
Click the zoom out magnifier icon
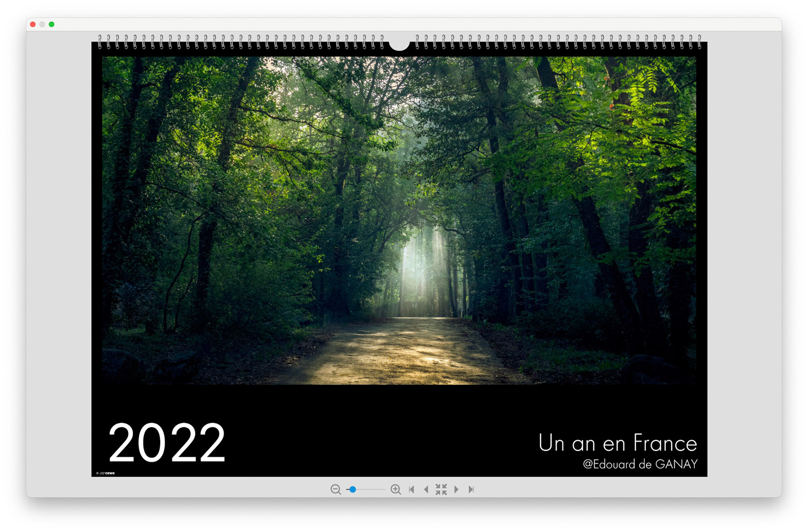pos(335,489)
